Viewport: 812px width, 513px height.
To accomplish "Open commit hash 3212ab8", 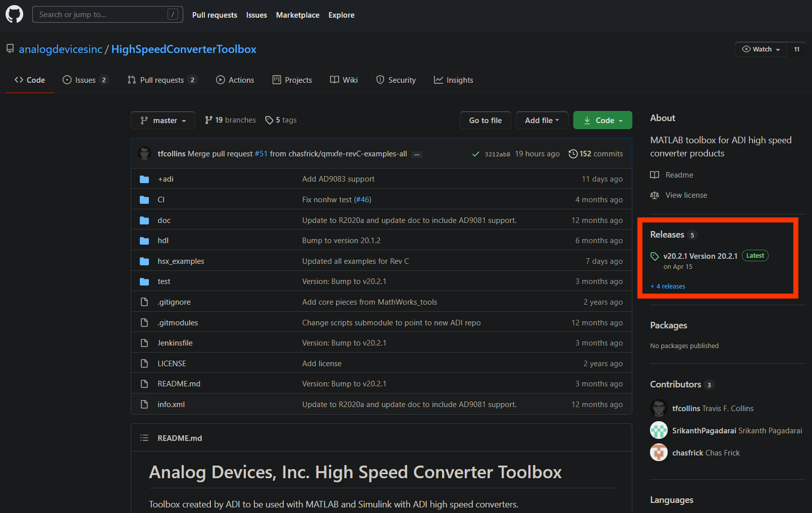I will [x=497, y=154].
